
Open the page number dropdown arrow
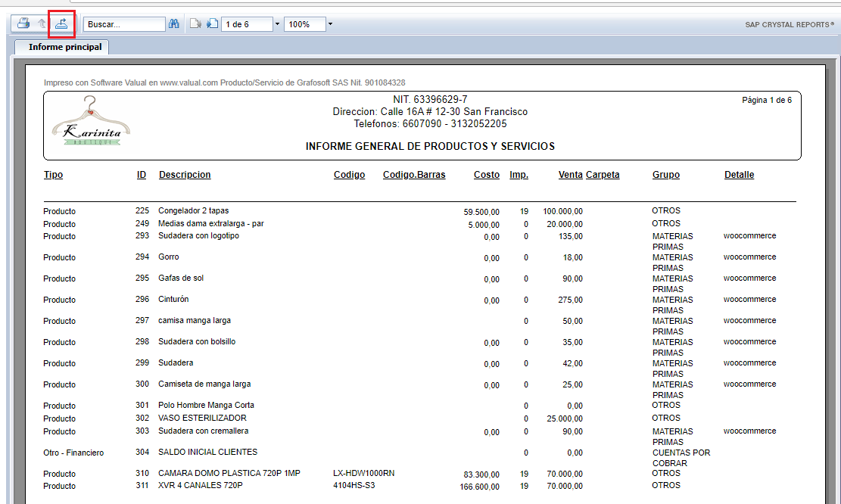[277, 24]
